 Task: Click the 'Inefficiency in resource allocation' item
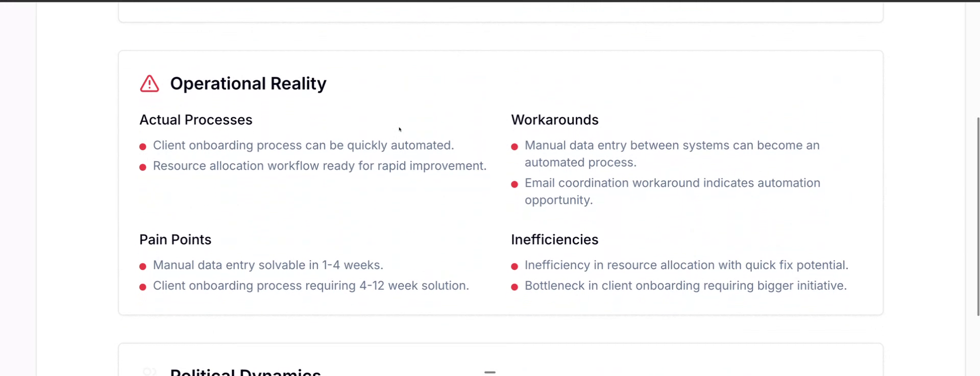[686, 265]
